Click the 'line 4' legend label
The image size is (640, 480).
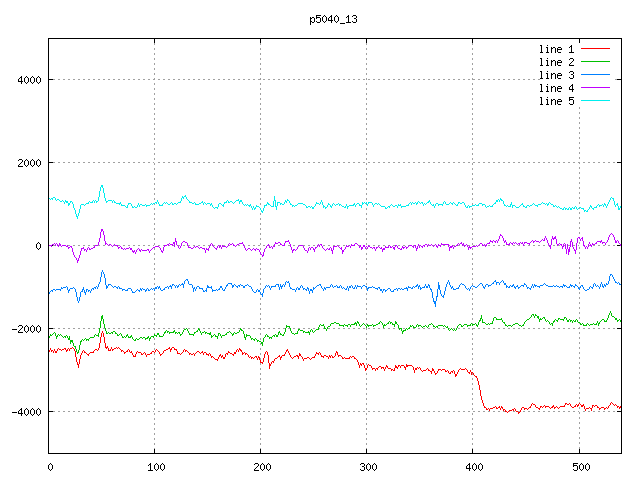(x=556, y=88)
